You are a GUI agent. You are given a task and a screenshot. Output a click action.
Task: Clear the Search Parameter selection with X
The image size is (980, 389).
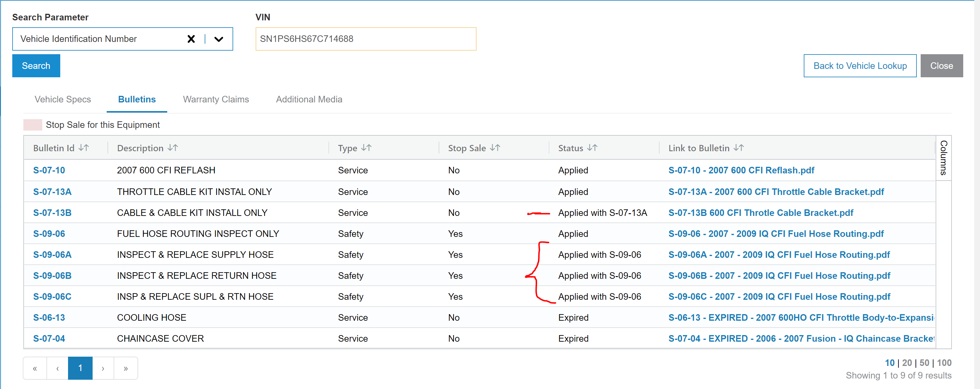pyautogui.click(x=191, y=39)
